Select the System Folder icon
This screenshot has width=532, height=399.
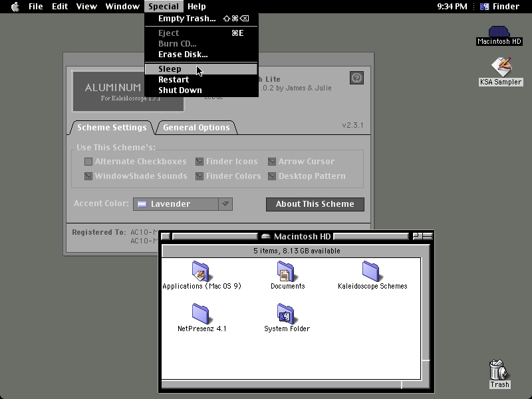(x=287, y=318)
